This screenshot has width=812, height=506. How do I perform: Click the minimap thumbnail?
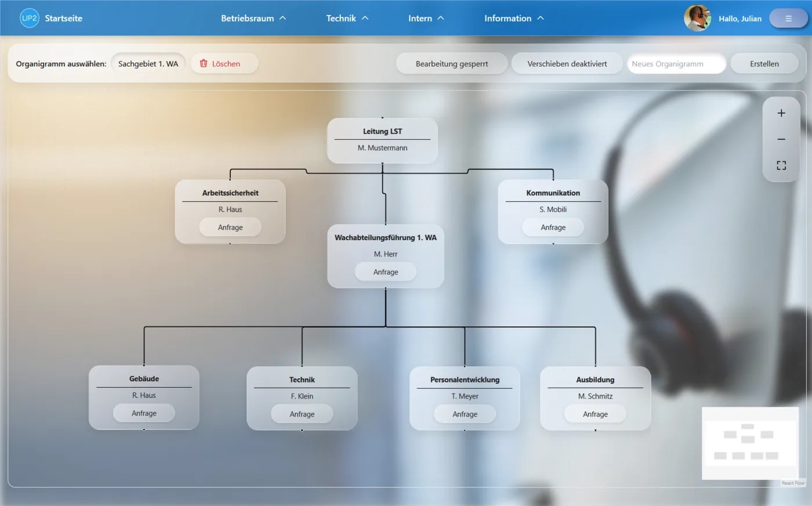tap(750, 443)
